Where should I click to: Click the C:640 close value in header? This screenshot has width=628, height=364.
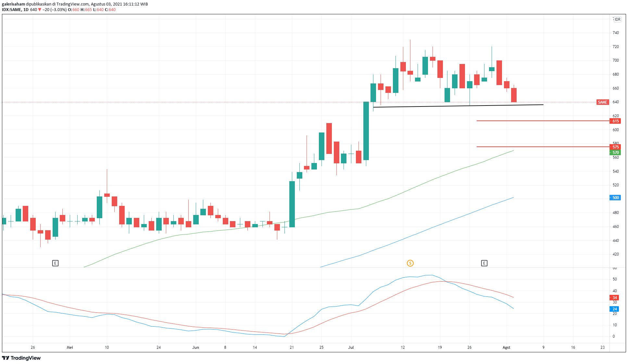click(x=110, y=10)
